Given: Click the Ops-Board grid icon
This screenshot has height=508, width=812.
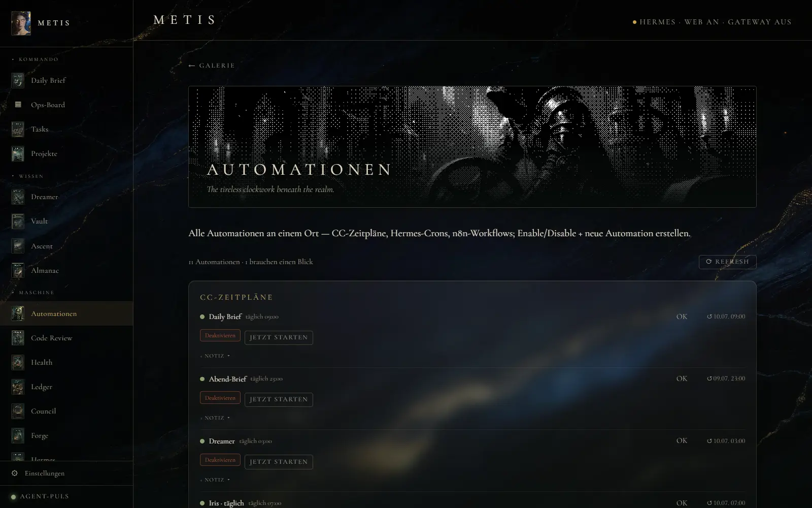Looking at the screenshot, I should tap(18, 105).
